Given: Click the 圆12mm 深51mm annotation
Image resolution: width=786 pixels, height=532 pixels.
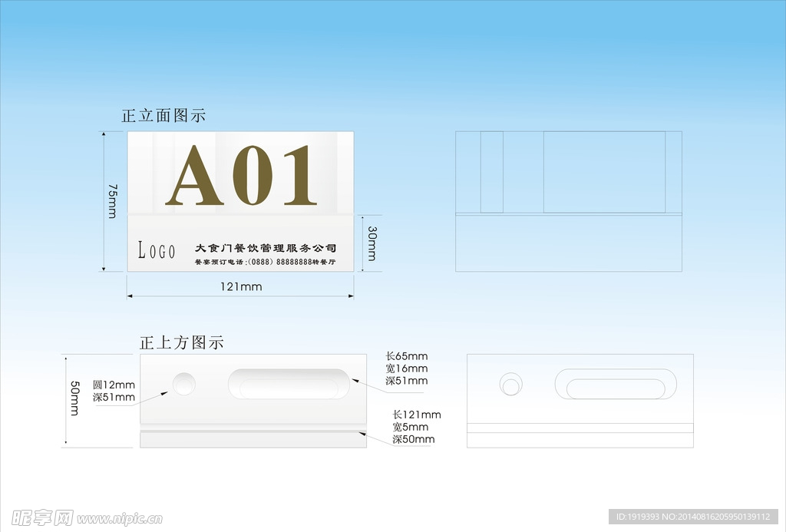Looking at the screenshot, I should pos(114,391).
